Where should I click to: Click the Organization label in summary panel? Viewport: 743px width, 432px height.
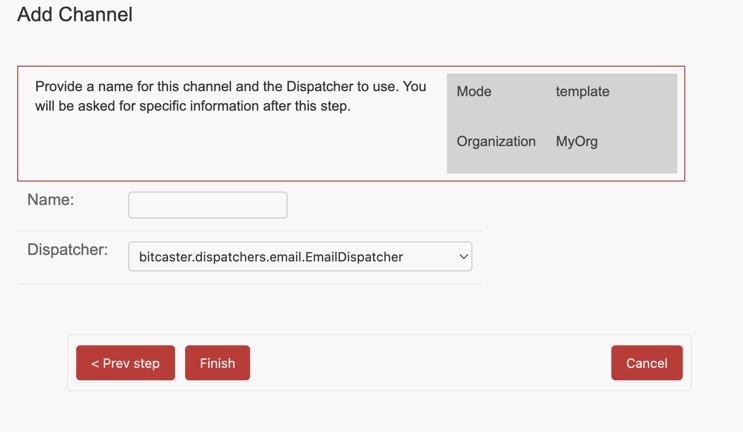(496, 141)
